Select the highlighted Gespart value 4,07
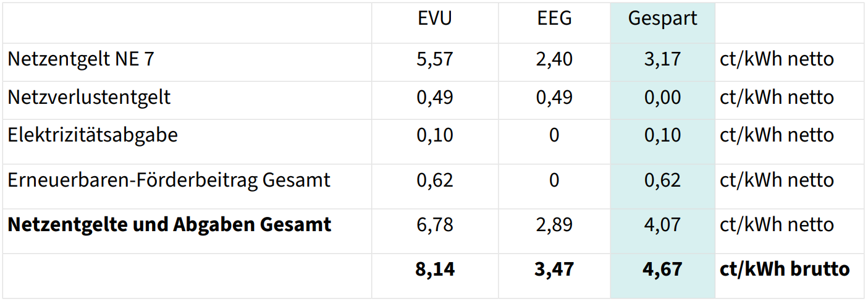 click(x=662, y=224)
